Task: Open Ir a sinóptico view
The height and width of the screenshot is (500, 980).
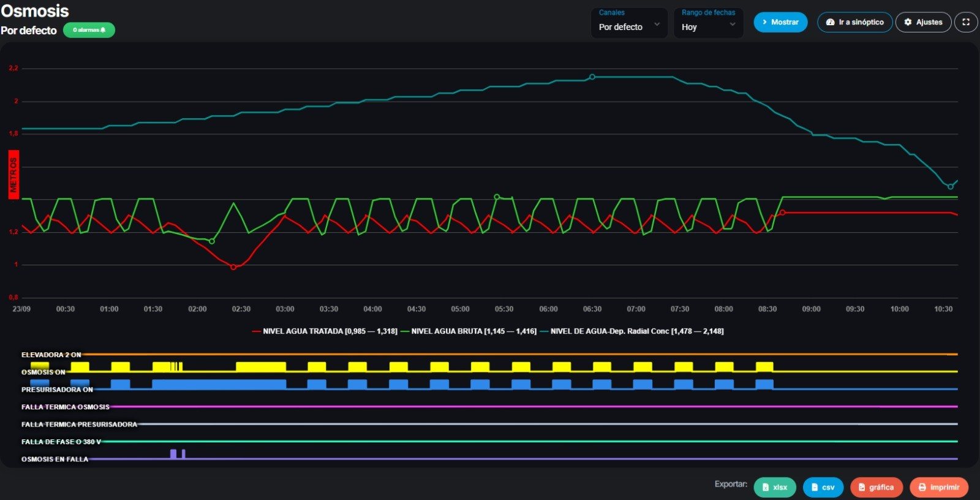Action: [x=854, y=22]
